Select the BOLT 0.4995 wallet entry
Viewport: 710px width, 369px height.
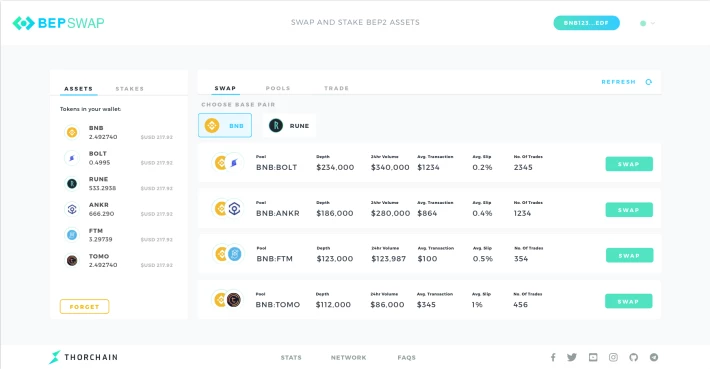point(119,158)
